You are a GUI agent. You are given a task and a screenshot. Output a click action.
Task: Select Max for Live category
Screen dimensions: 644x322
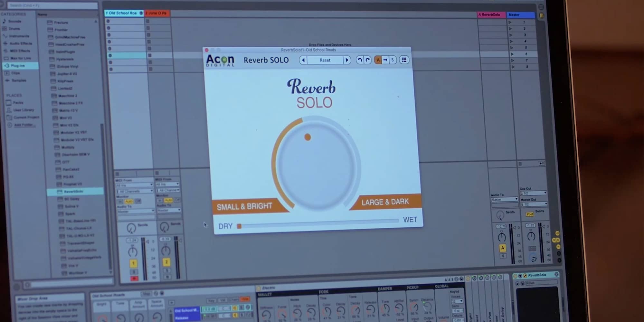pyautogui.click(x=20, y=58)
